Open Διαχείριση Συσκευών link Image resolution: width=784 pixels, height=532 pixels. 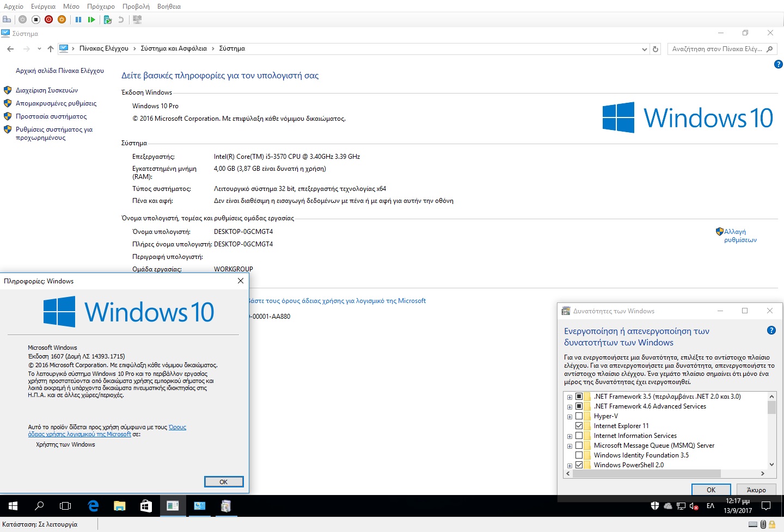47,90
